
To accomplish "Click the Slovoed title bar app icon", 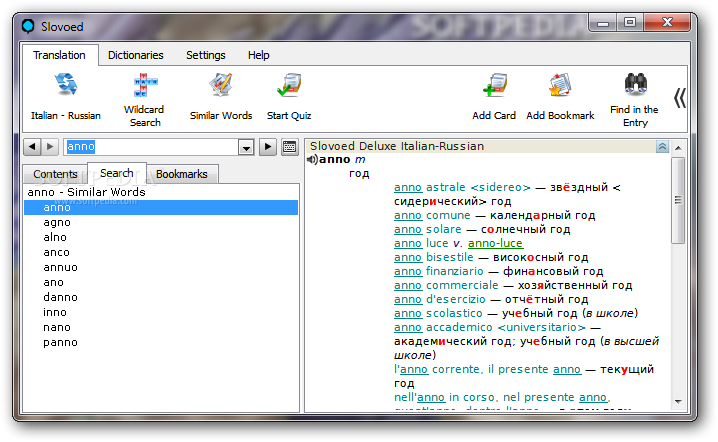I will pyautogui.click(x=28, y=26).
